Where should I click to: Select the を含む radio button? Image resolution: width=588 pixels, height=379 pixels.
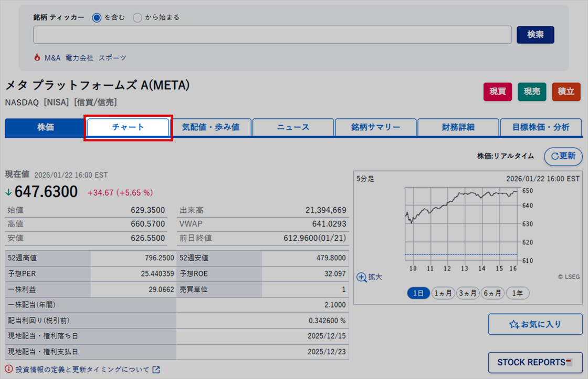click(x=96, y=17)
